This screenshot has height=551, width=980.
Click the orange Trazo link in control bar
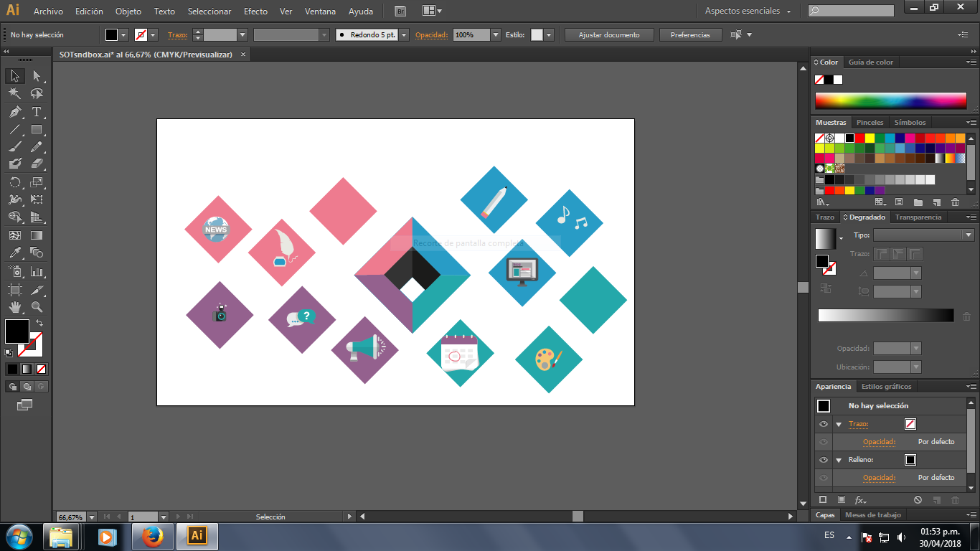click(x=176, y=34)
